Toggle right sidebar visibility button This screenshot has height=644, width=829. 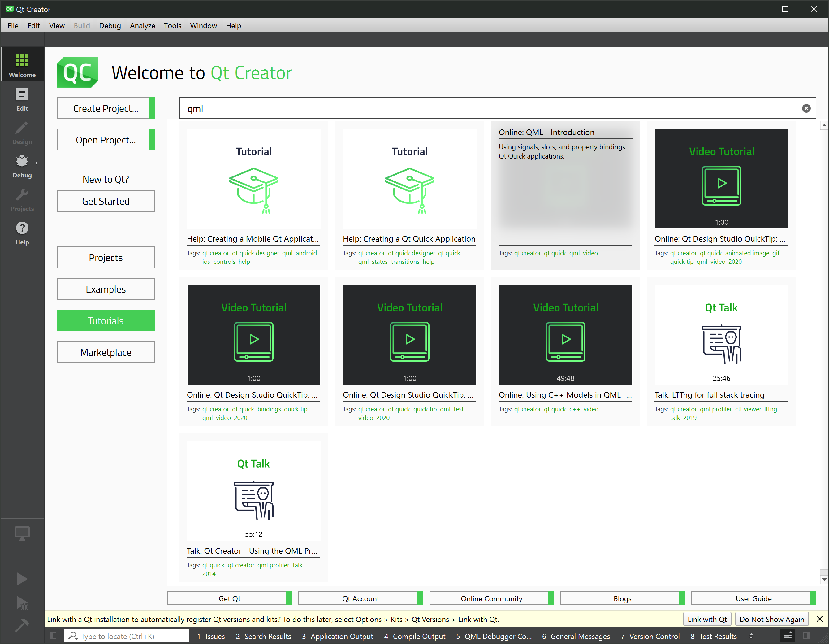pos(807,636)
